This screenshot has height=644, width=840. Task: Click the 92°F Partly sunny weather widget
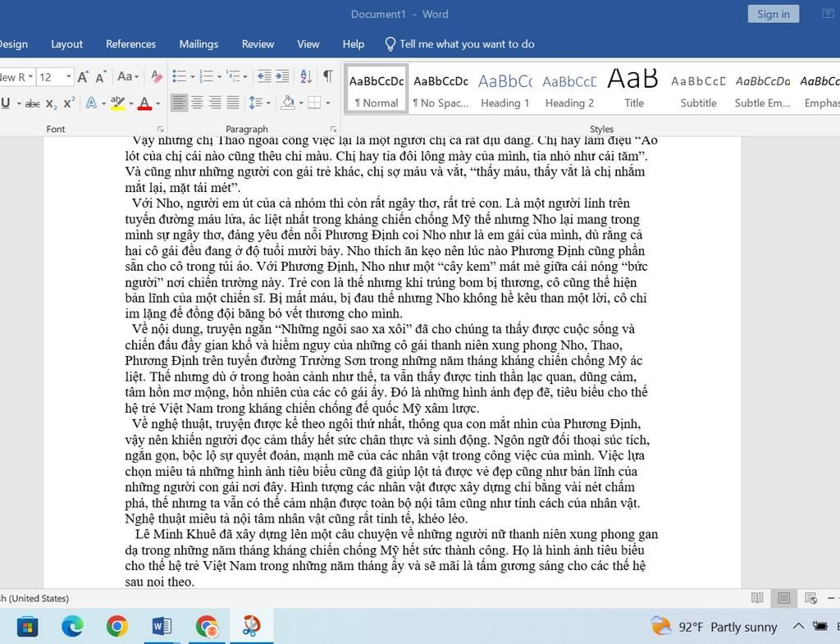(714, 627)
